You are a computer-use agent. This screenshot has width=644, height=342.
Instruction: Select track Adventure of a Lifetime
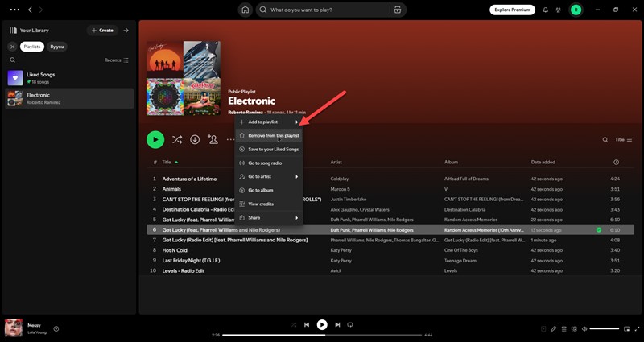point(189,179)
